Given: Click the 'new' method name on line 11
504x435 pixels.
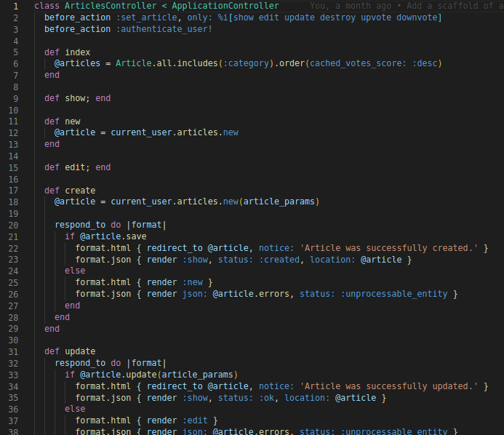Looking at the screenshot, I should pyautogui.click(x=73, y=121).
